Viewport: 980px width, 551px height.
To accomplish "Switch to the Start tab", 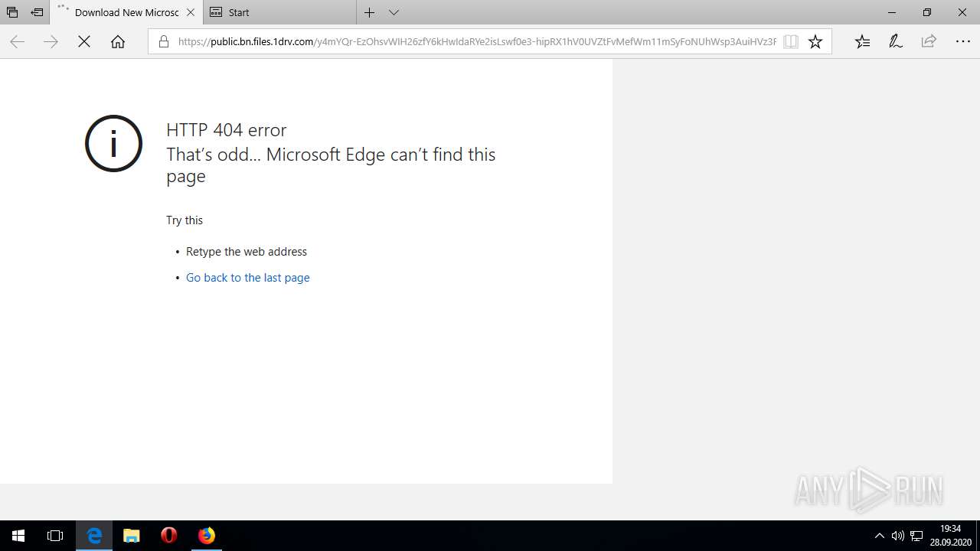I will click(279, 12).
